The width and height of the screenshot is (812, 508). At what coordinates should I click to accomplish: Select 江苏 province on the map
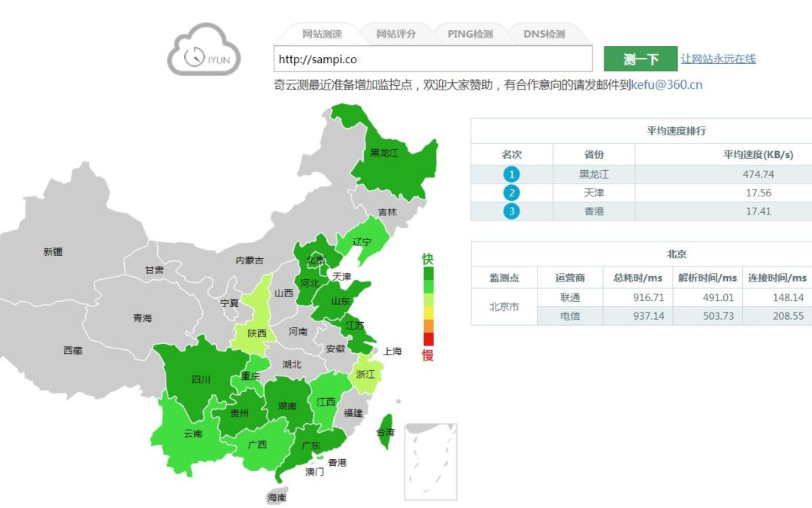(x=355, y=326)
